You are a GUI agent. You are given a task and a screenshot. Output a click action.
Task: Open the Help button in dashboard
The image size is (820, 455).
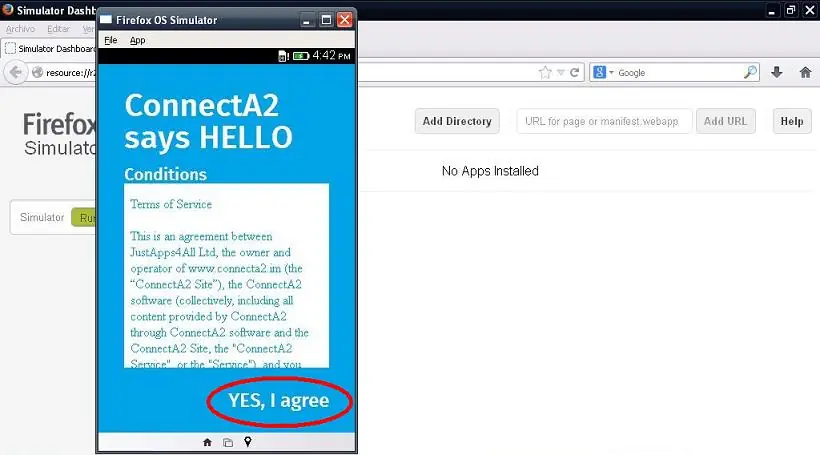(x=792, y=121)
